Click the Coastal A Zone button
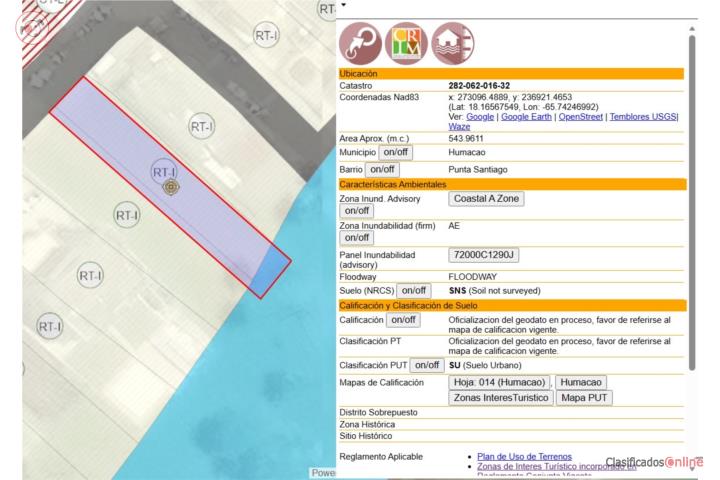Image resolution: width=720 pixels, height=480 pixels. [x=486, y=199]
